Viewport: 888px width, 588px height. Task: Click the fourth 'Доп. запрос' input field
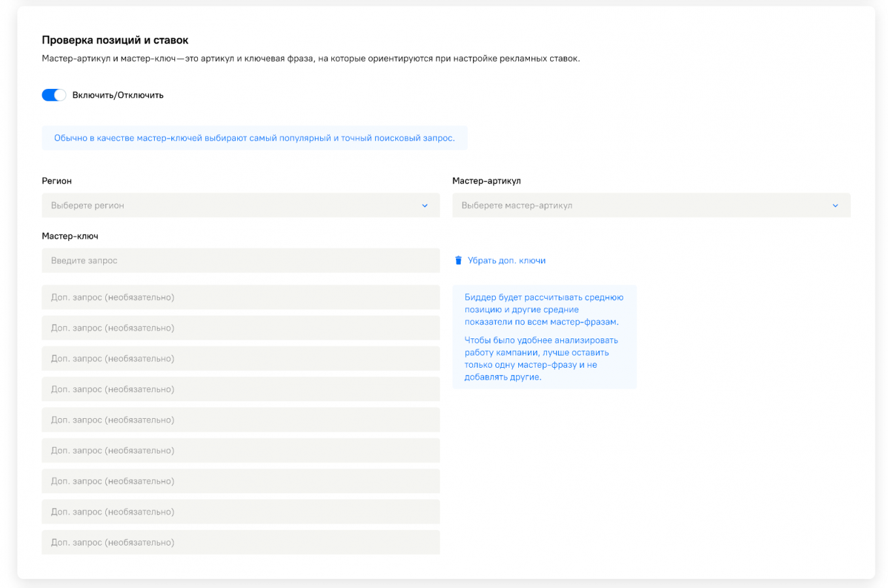240,389
